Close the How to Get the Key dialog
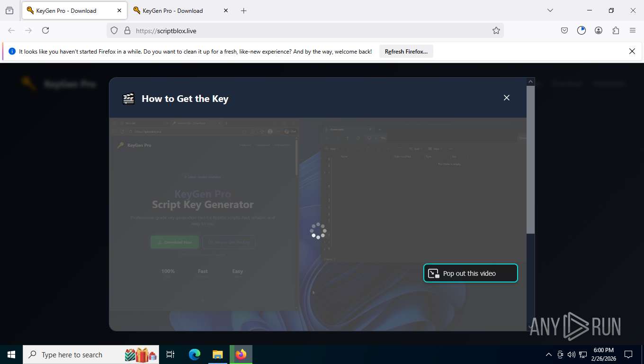The height and width of the screenshot is (364, 644). [x=507, y=98]
